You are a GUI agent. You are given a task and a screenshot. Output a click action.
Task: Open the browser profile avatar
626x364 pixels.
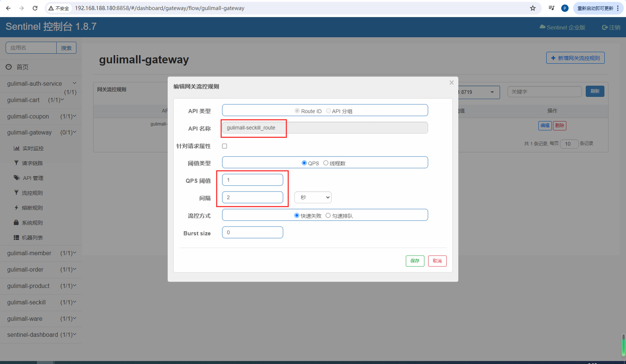565,8
